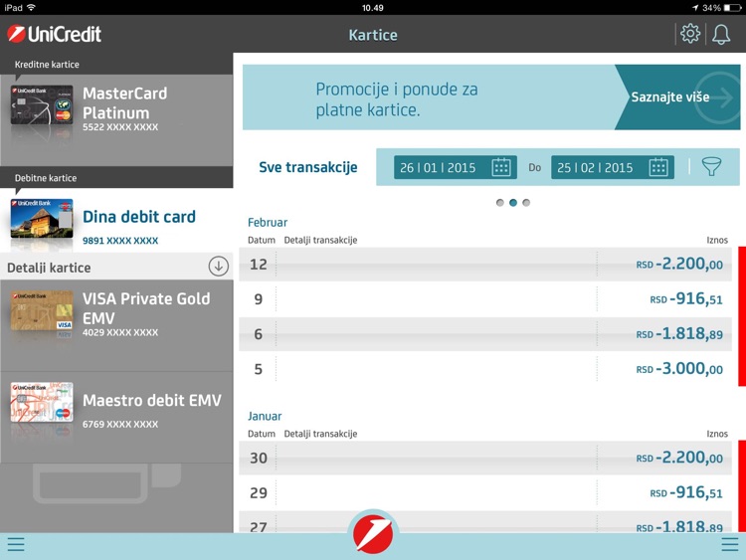Select the MasterCard Platinum card
Viewport: 746px width, 560px height.
[x=116, y=109]
